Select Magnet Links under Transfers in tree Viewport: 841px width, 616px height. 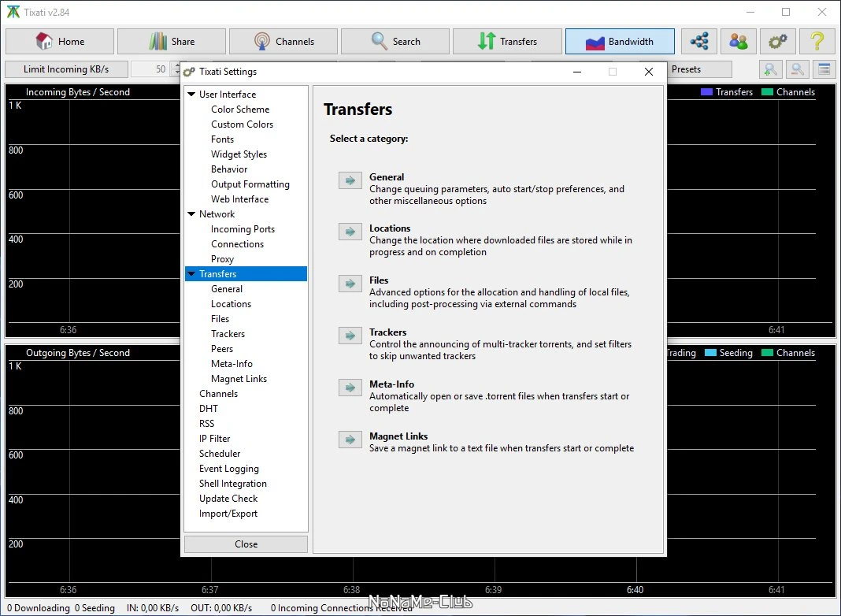click(239, 380)
